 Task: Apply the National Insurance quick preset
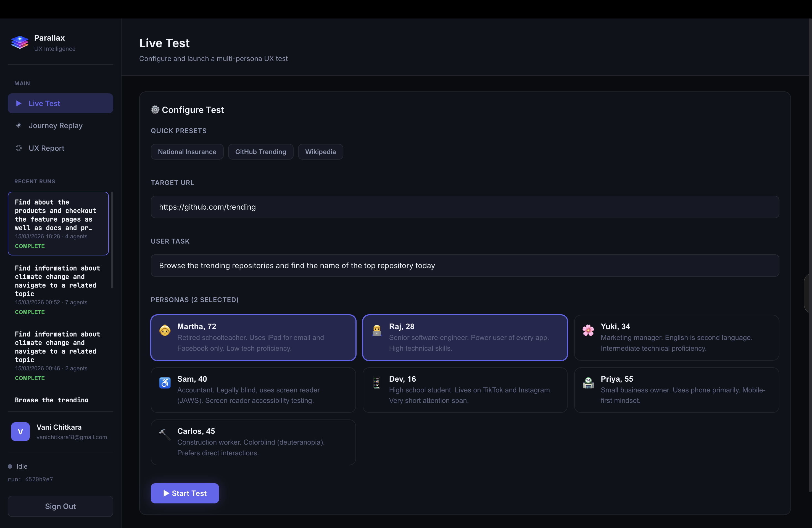(x=187, y=152)
